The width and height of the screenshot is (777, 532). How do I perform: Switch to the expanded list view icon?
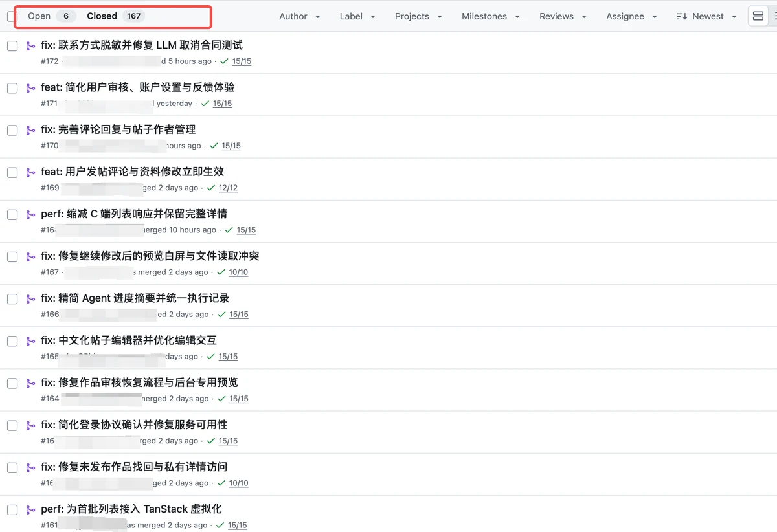click(758, 16)
